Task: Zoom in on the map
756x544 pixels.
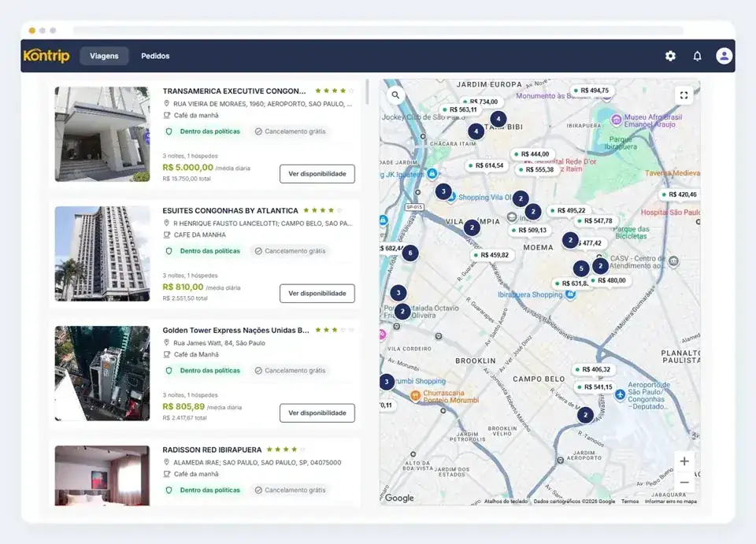Action: pos(684,461)
